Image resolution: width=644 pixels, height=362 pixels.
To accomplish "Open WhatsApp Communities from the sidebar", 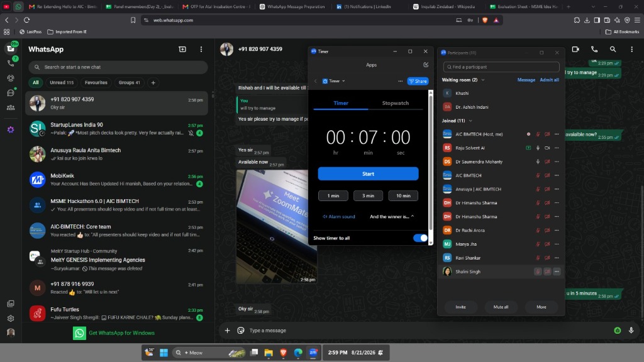I will pos(11,107).
